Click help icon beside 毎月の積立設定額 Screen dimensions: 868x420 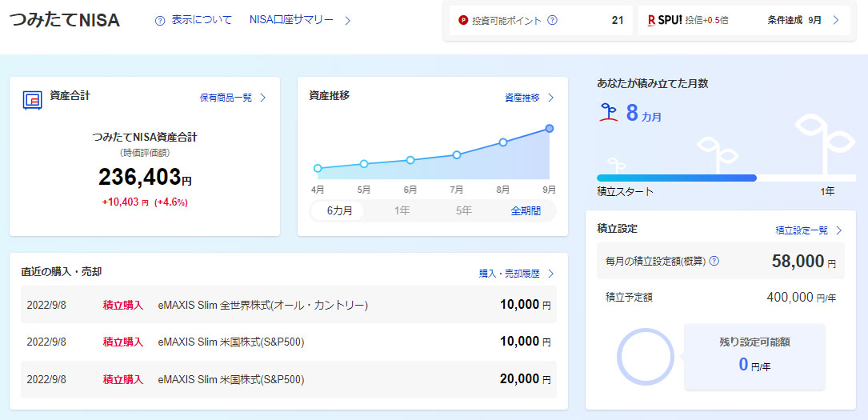(x=714, y=261)
